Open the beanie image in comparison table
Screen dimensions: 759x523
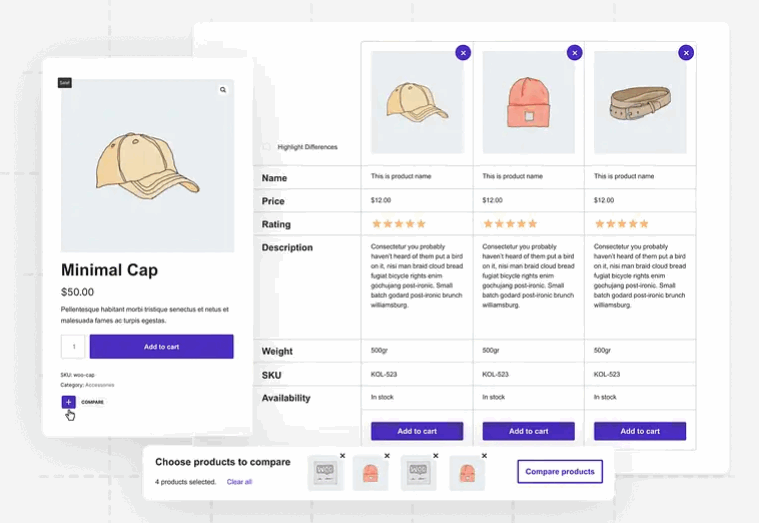[529, 102]
